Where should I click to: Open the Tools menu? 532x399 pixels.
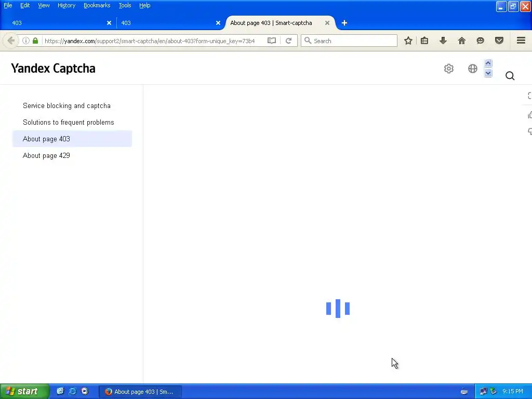tap(125, 5)
